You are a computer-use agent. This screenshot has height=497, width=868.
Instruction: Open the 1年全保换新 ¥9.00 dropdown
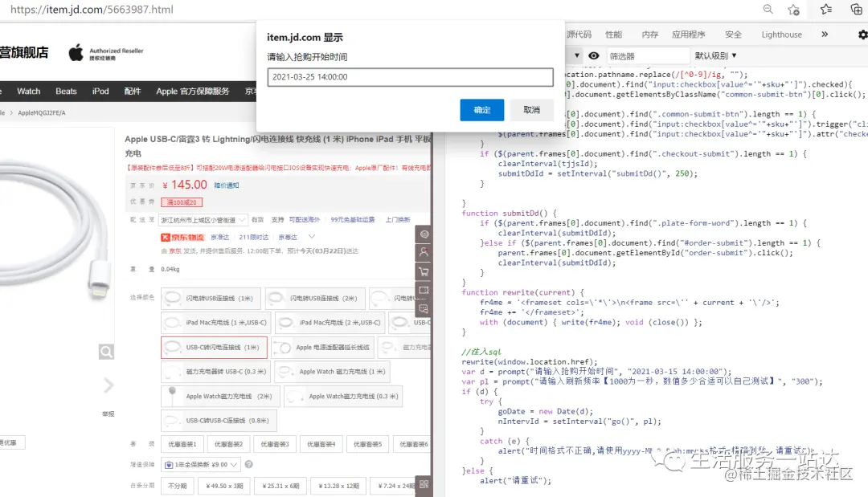point(200,464)
